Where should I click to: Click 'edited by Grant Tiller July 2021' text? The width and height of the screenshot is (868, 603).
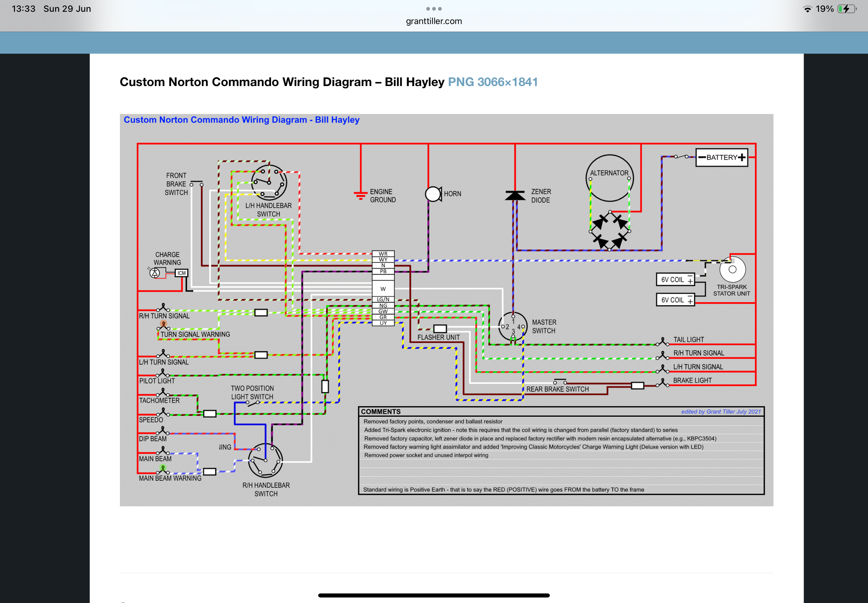point(721,411)
